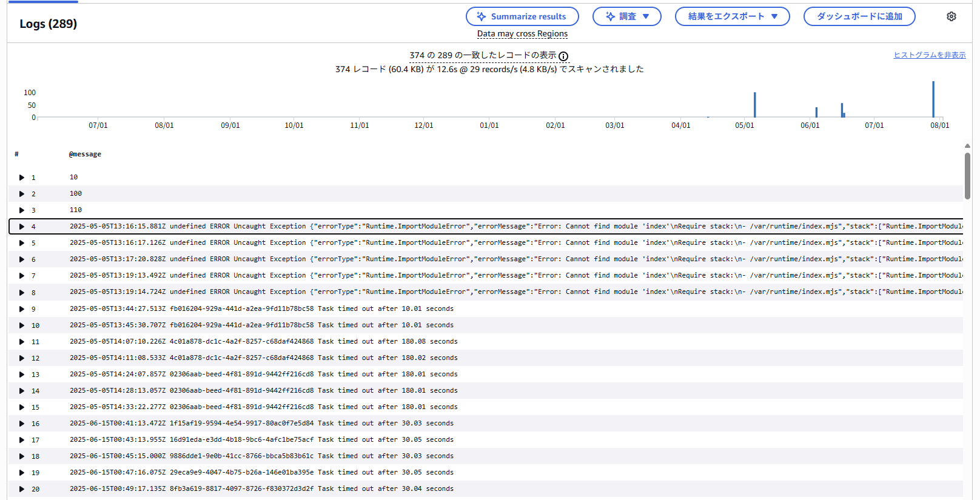Click ダッシュボードに追加 button
This screenshot has width=980, height=500.
859,16
